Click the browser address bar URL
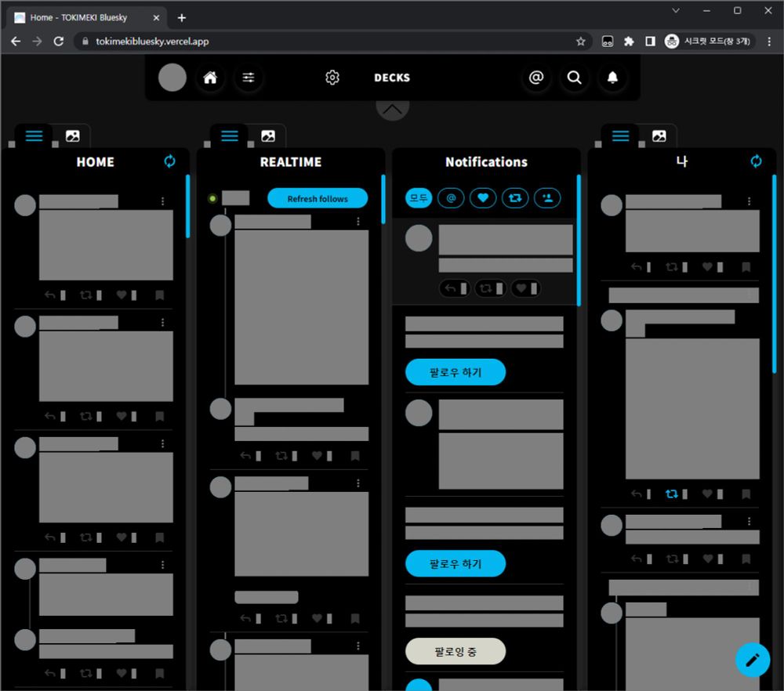784x691 pixels. pyautogui.click(x=152, y=42)
